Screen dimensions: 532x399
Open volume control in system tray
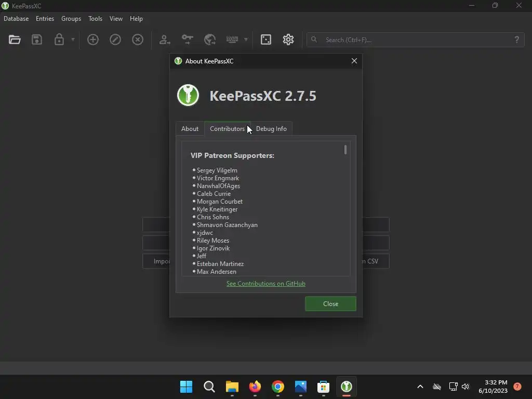pos(465,387)
